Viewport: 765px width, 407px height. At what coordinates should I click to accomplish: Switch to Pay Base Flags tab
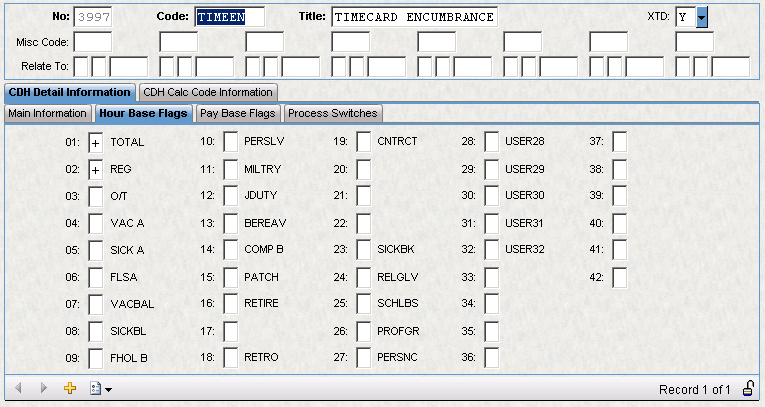(237, 113)
